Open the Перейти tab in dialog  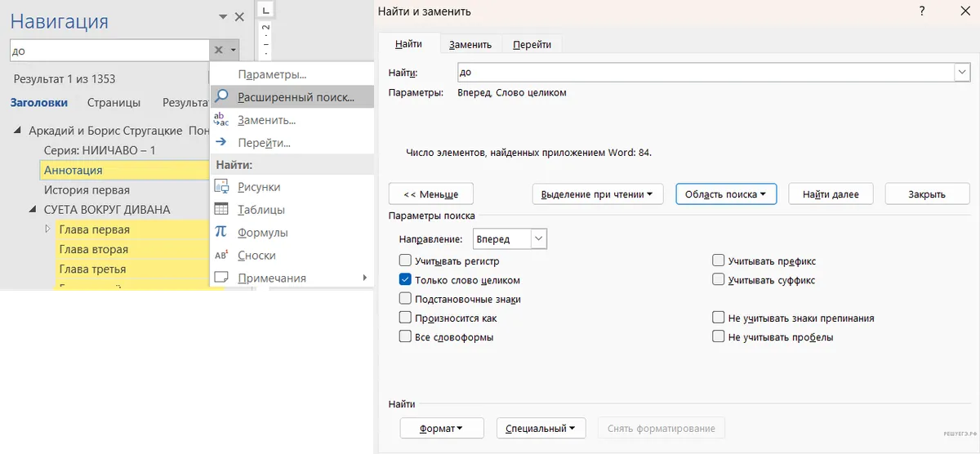(532, 44)
